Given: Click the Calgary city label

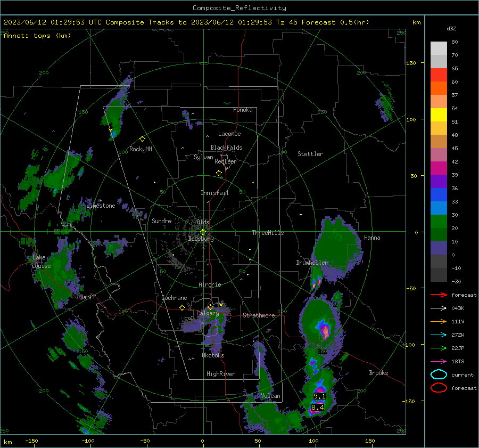Looking at the screenshot, I should coord(208,313).
